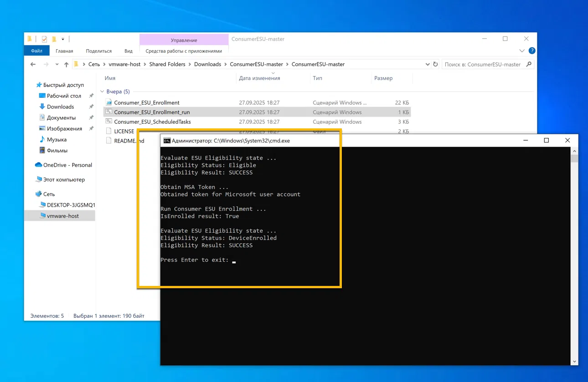Switch to the Главная ribbon tab
The image size is (588, 382).
[x=64, y=51]
